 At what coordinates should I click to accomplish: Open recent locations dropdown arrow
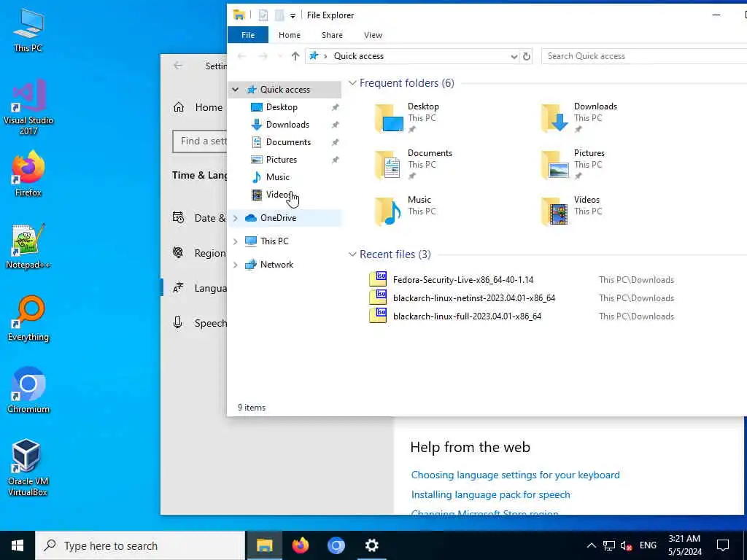click(280, 56)
